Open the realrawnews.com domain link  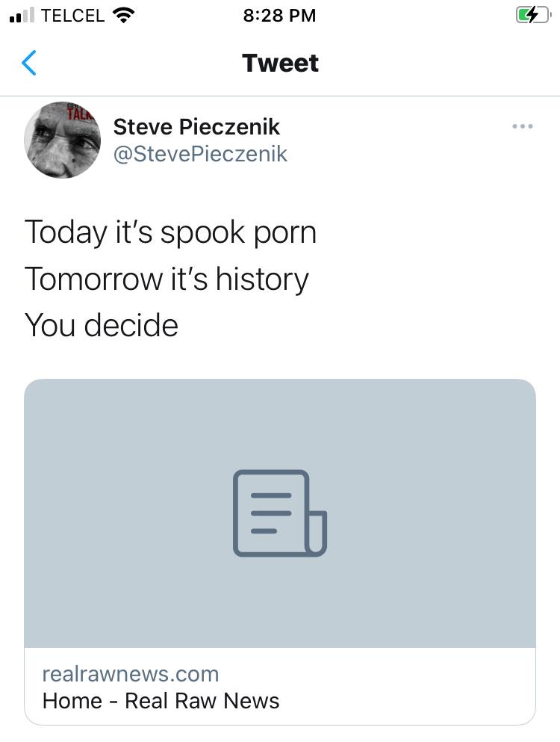point(131,674)
